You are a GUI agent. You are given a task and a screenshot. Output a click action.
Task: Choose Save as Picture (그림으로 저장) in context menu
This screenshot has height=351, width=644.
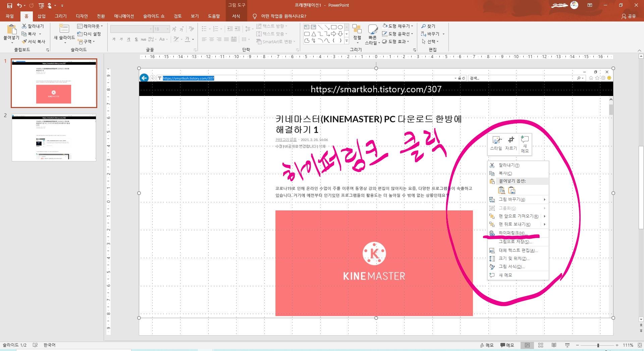pos(518,242)
